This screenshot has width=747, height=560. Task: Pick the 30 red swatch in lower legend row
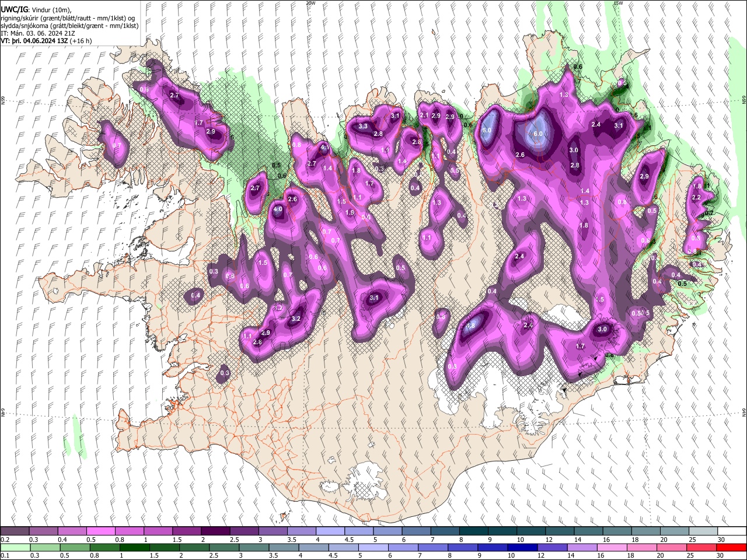tap(731, 547)
